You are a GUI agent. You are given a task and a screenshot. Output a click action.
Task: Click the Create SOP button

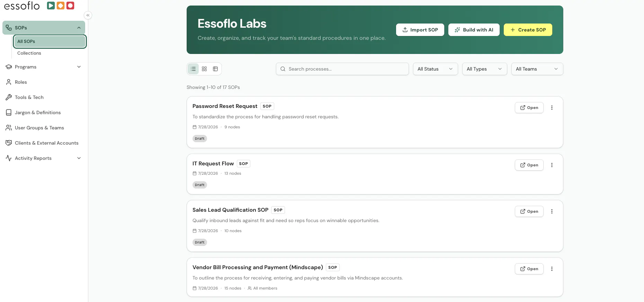point(528,30)
